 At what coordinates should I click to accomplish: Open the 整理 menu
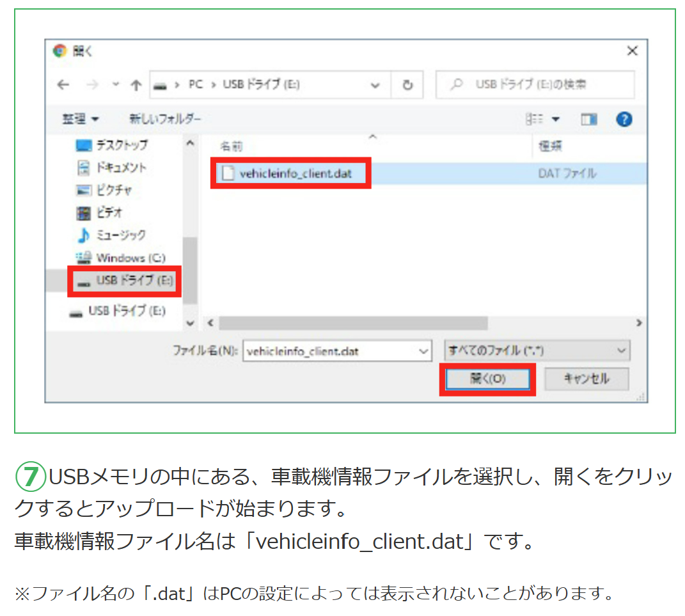click(x=81, y=119)
